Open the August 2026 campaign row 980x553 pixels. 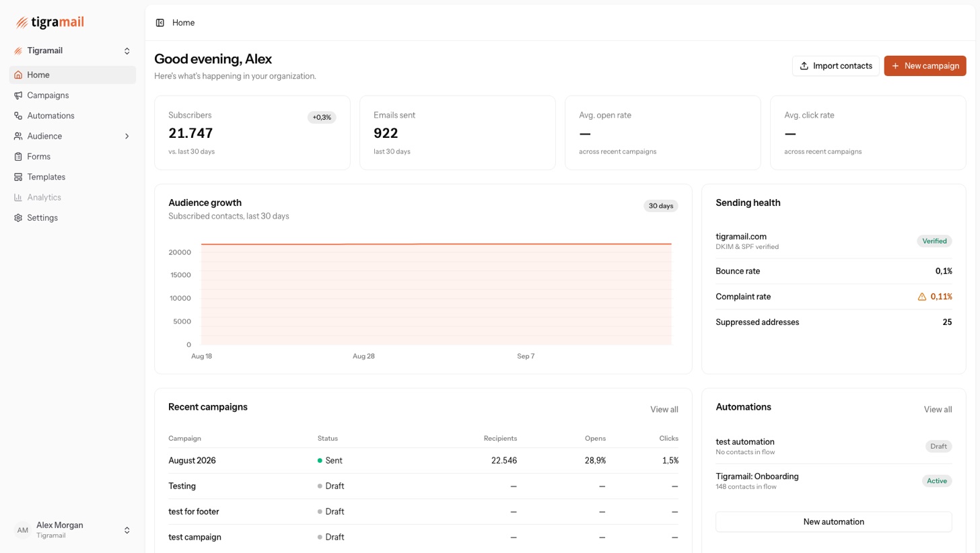(423, 461)
